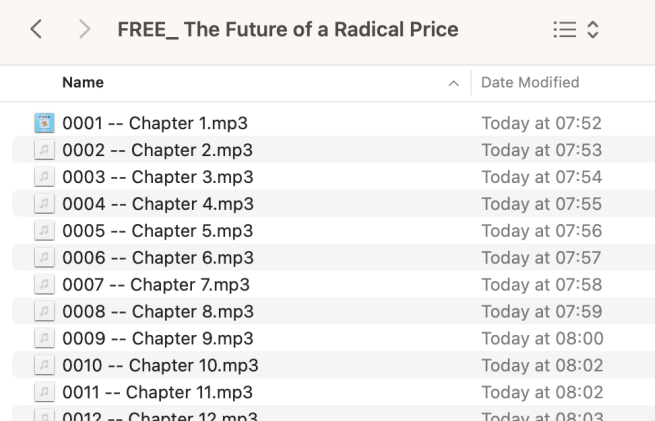The image size is (655, 421).
Task: Toggle sort order via Name column arrow
Action: coord(454,83)
